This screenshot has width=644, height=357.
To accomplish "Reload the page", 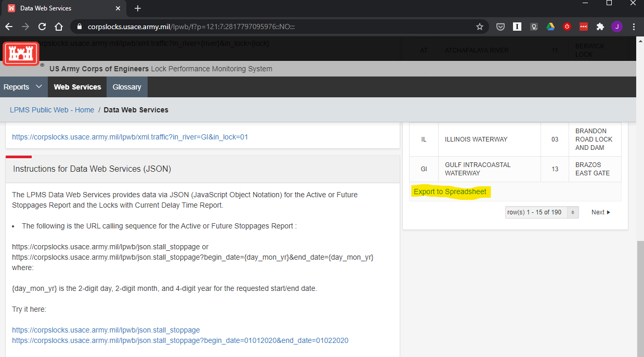I will tap(42, 27).
